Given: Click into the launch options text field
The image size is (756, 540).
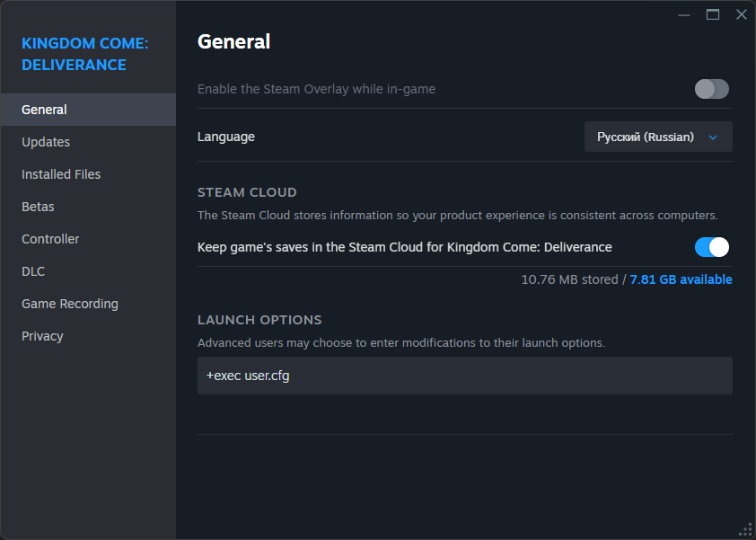Looking at the screenshot, I should pyautogui.click(x=465, y=376).
